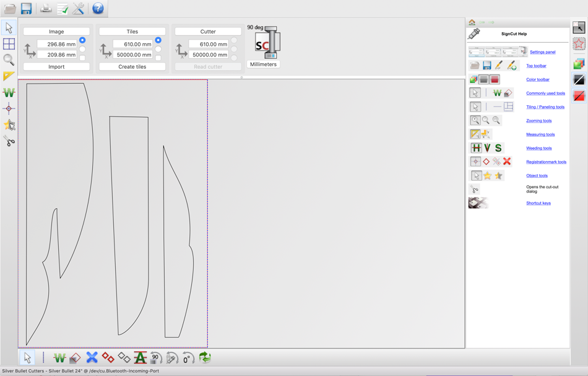Click the vertical dashed line tool in the bottom toolbar
The height and width of the screenshot is (376, 588).
pyautogui.click(x=43, y=357)
